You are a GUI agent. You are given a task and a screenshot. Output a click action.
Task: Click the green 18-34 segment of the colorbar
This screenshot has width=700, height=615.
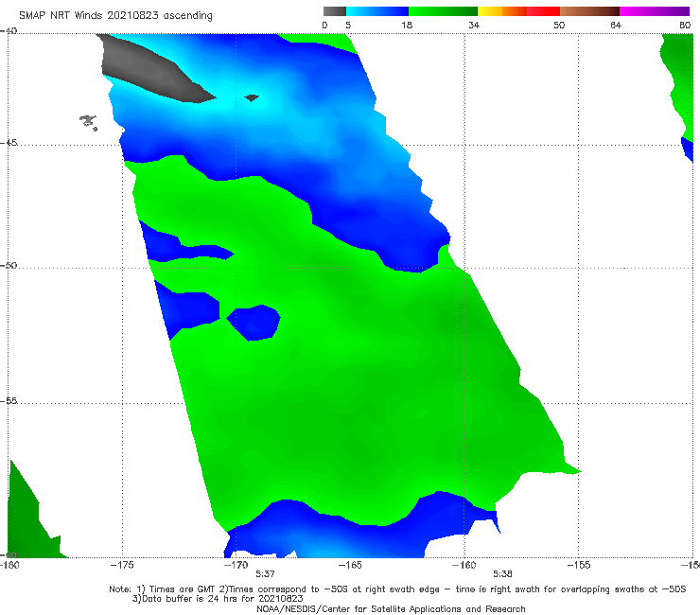coord(443,11)
